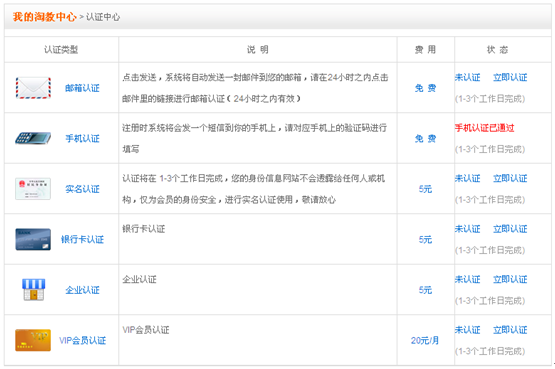Viewport: 555px width, 369px height.
Task: Click the 5元 fee for 实名认证
Action: (x=425, y=189)
